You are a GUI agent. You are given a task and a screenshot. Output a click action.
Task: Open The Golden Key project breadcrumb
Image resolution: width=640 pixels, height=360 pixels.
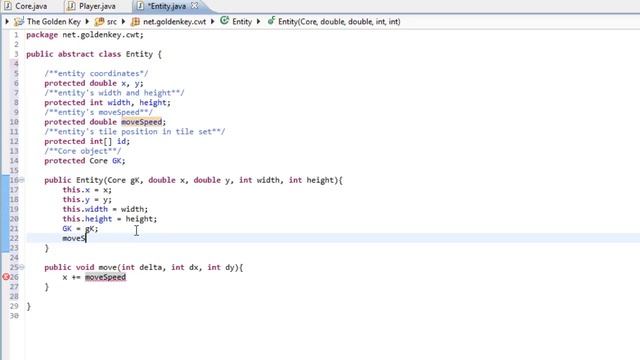pyautogui.click(x=53, y=22)
